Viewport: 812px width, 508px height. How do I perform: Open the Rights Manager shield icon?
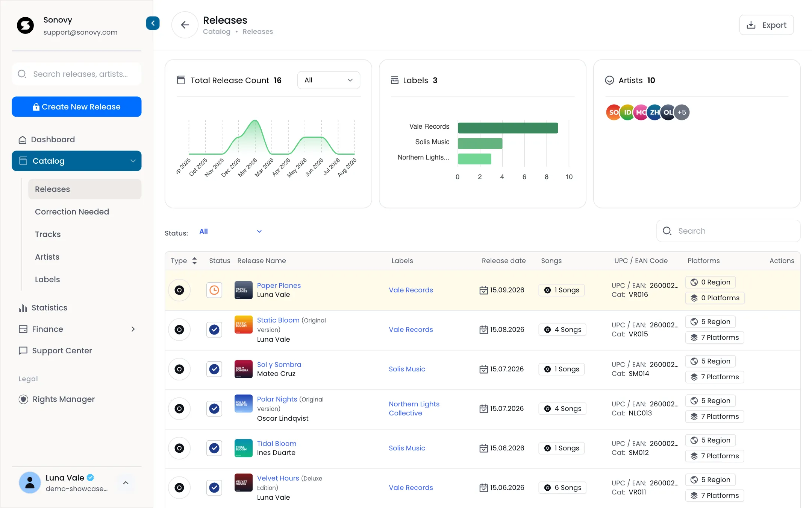23,399
